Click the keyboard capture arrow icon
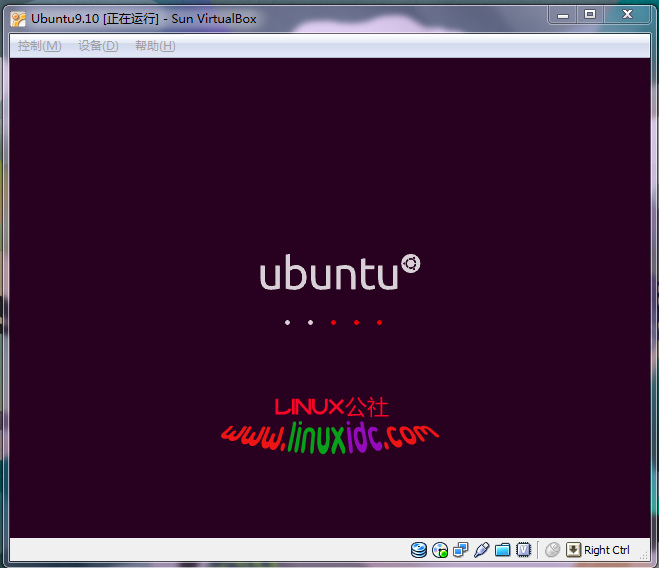 [573, 550]
